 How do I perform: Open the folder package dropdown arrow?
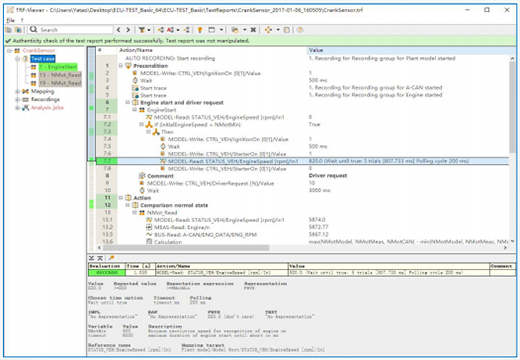(244, 30)
